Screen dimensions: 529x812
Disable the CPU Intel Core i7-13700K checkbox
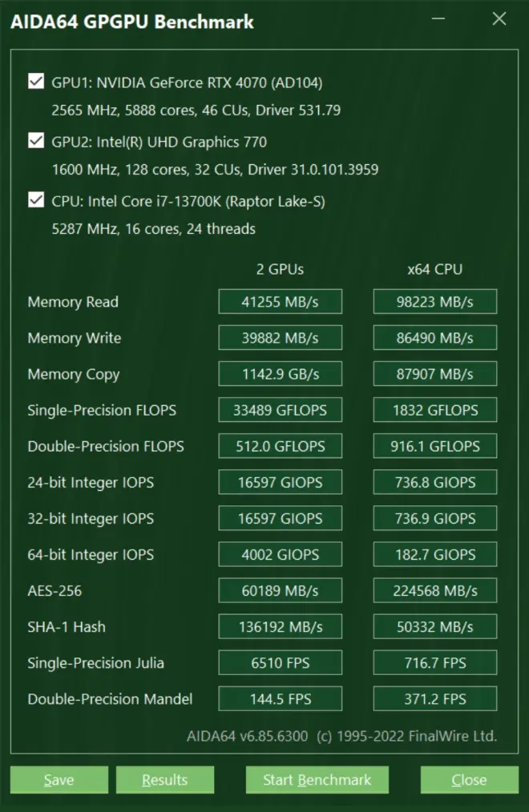[x=36, y=200]
